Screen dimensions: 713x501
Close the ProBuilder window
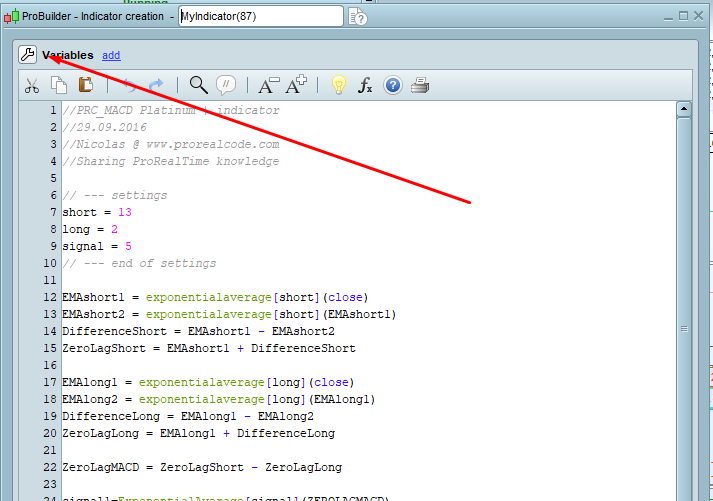(x=699, y=16)
